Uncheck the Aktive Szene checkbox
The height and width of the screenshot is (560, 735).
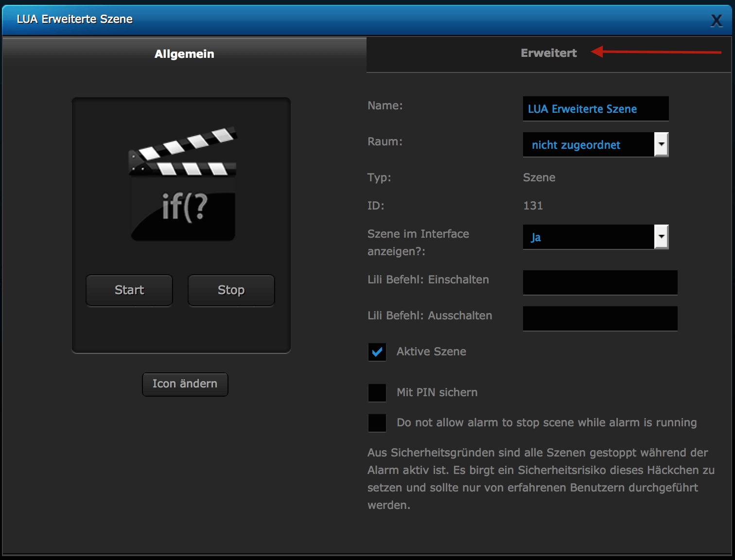pyautogui.click(x=377, y=352)
